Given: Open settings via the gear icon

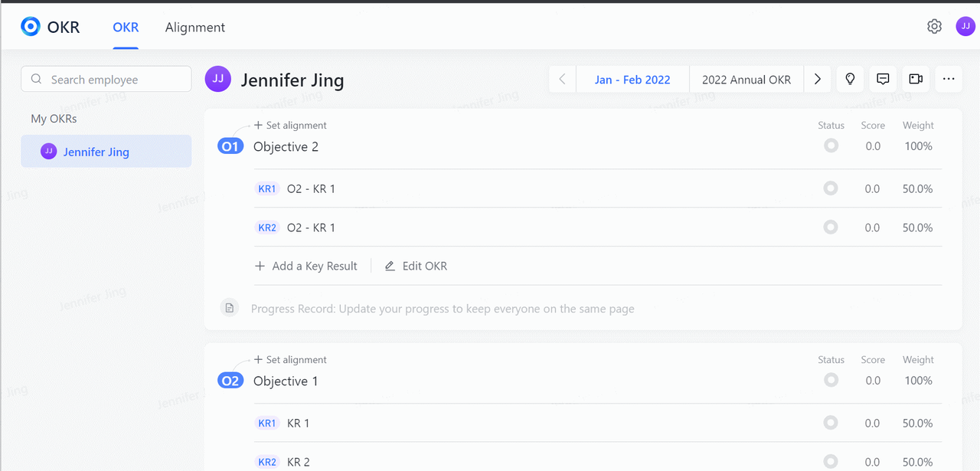Looking at the screenshot, I should (934, 27).
